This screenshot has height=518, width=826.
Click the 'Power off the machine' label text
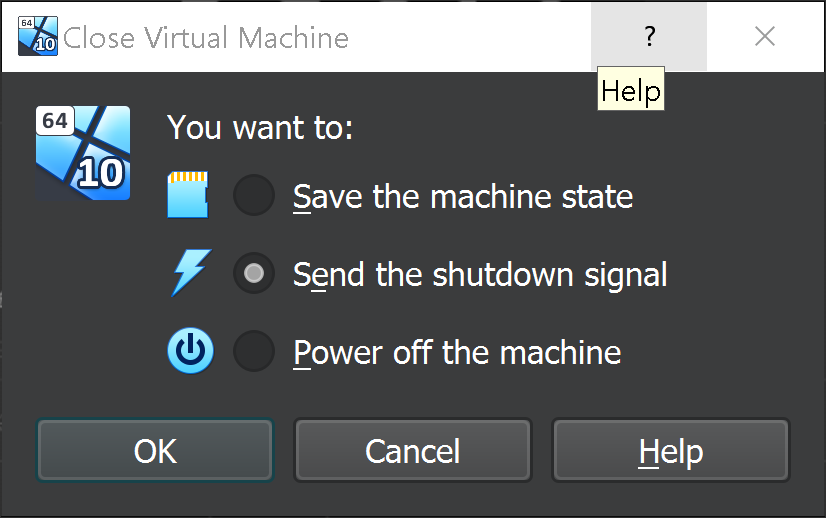click(456, 352)
